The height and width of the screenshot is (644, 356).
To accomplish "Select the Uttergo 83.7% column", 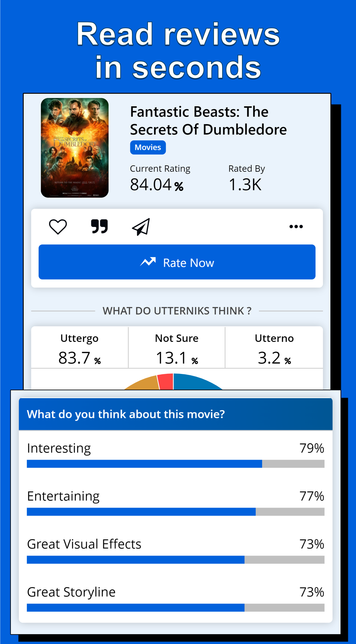I will coord(79,347).
